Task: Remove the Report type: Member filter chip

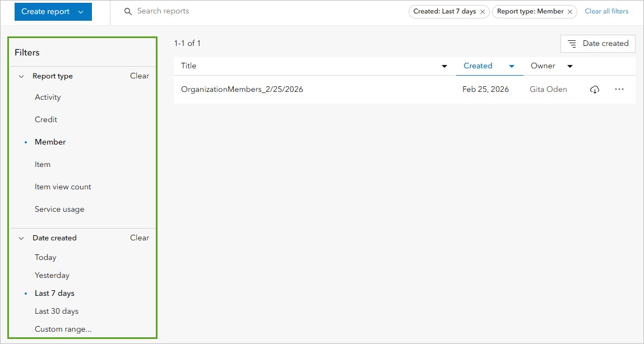Action: click(x=570, y=11)
